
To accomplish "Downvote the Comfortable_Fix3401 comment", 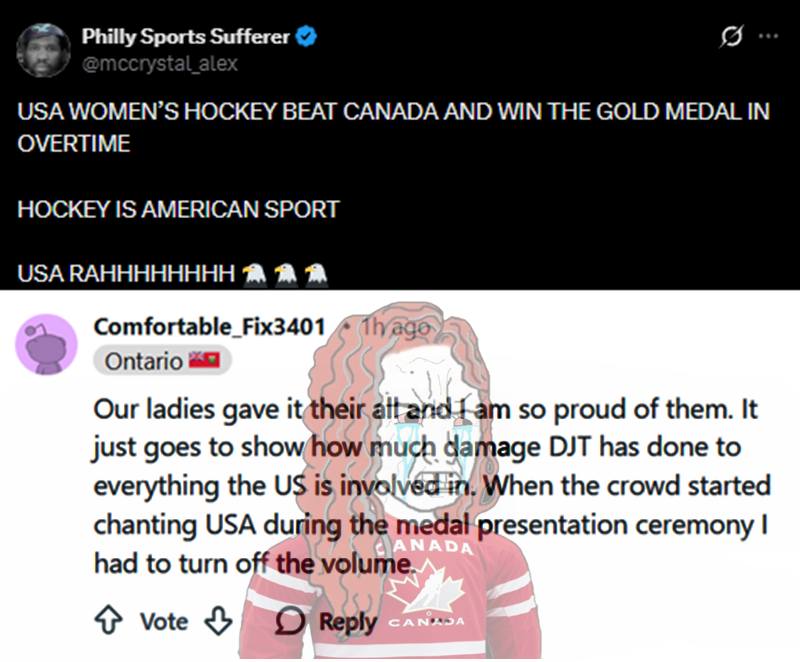I will 218,620.
